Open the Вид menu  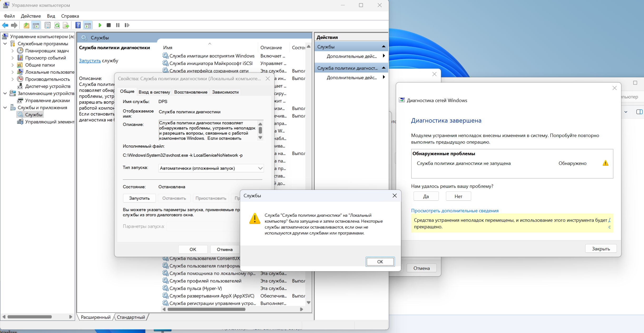pyautogui.click(x=51, y=16)
